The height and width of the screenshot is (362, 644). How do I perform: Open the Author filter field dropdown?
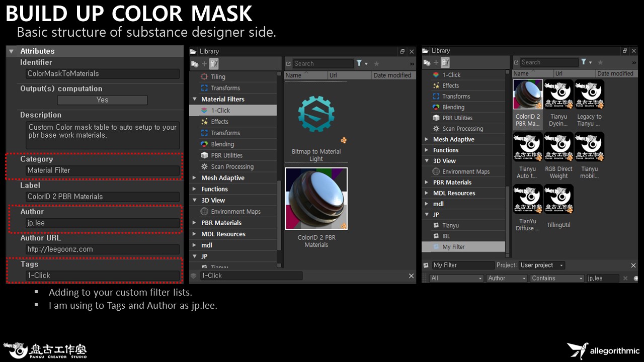pos(507,278)
